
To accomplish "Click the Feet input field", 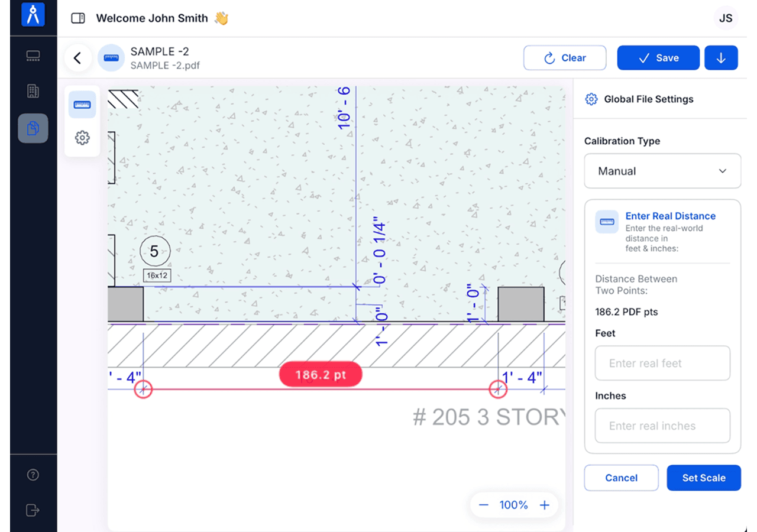I will pyautogui.click(x=662, y=363).
